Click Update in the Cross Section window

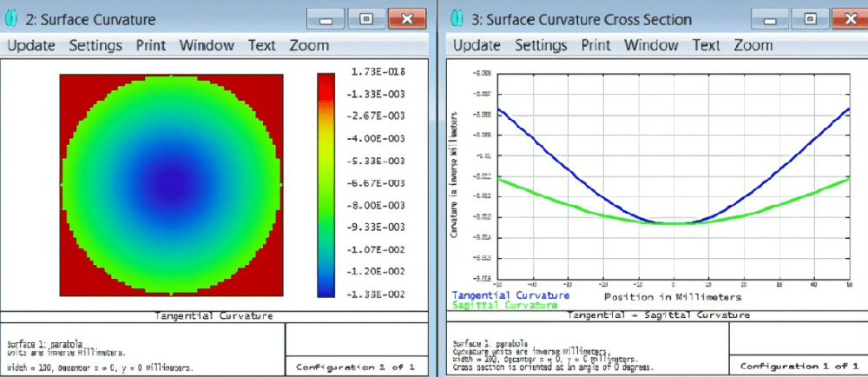tap(477, 45)
